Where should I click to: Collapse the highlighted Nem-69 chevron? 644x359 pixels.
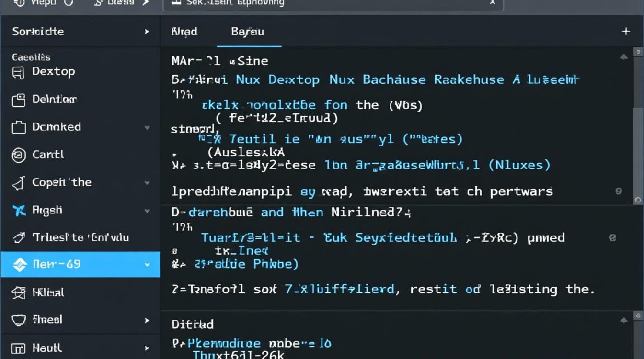(x=147, y=265)
